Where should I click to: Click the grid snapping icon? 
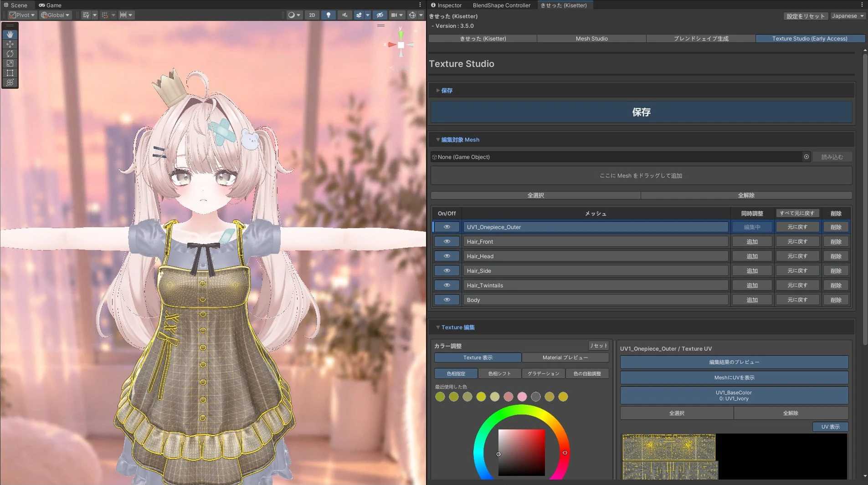[x=105, y=15]
